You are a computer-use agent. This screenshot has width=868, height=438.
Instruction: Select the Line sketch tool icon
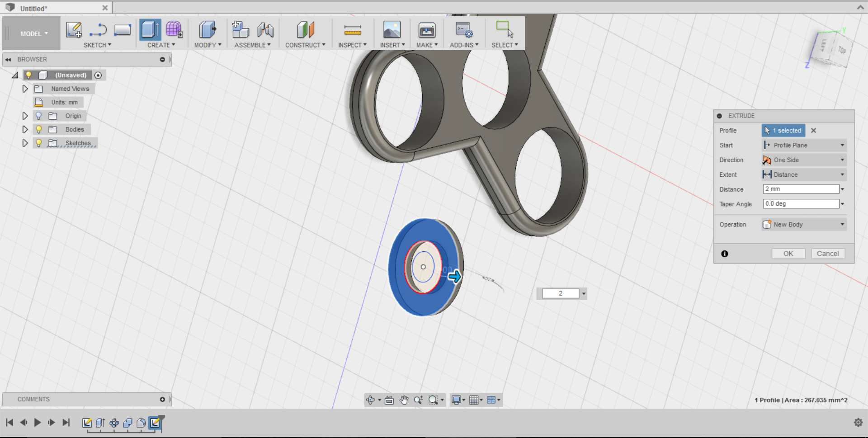click(98, 30)
